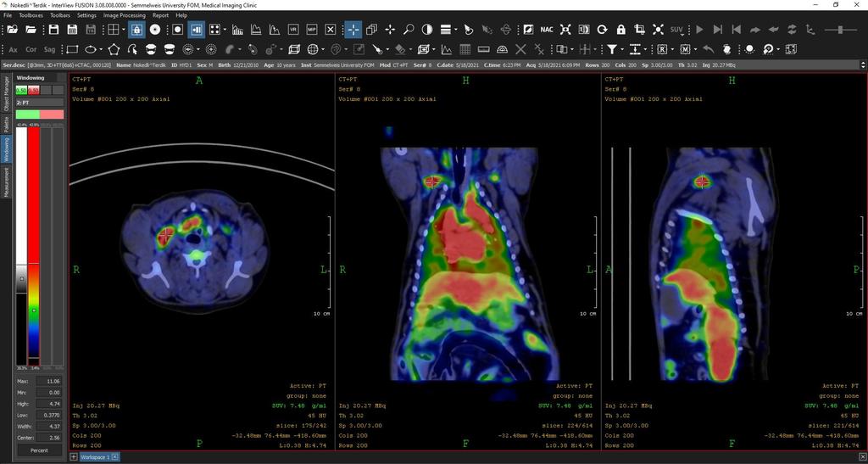
Task: Click the disc burn icon
Action: click(155, 30)
